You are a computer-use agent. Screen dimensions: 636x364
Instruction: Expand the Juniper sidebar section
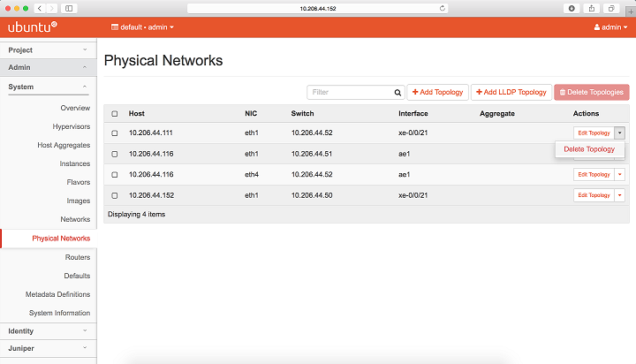click(49, 348)
